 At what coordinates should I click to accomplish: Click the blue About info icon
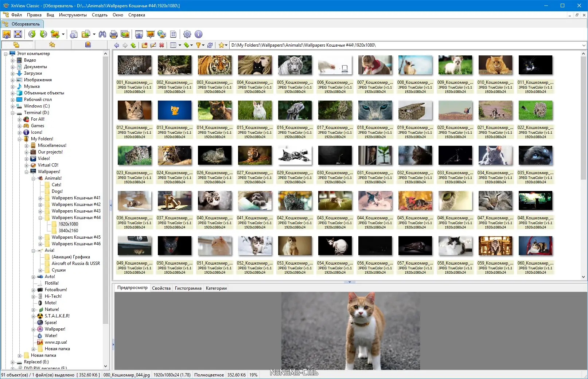click(x=199, y=34)
